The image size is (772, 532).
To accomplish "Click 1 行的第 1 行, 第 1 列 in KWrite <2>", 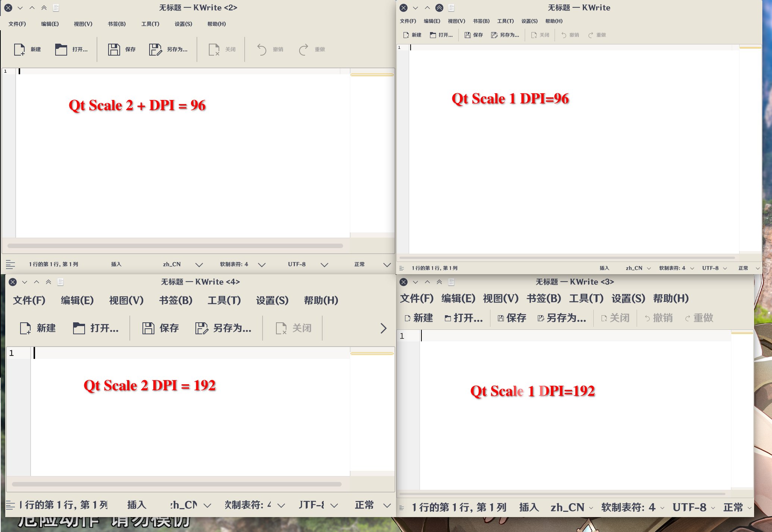I will [x=54, y=264].
